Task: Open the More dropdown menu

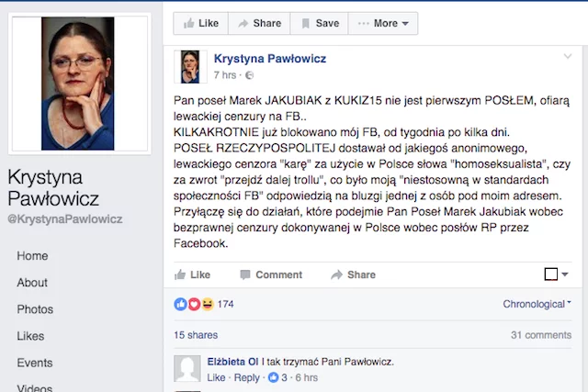Action: (x=383, y=23)
